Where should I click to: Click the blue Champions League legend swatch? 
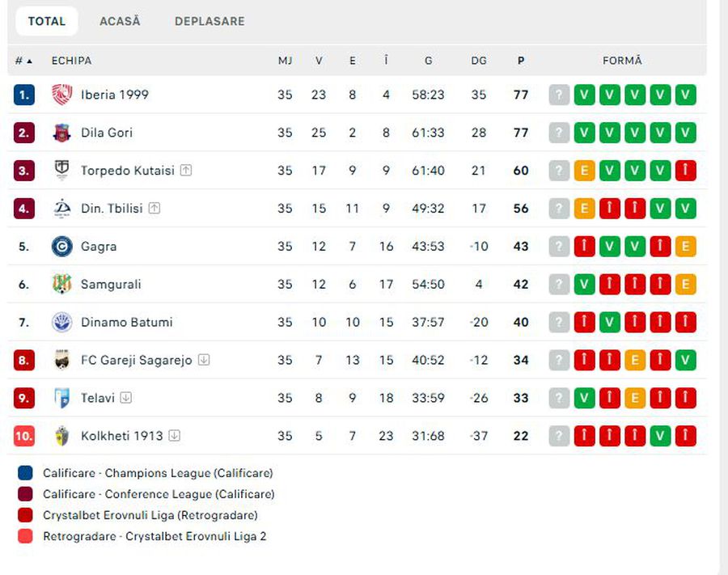point(25,473)
